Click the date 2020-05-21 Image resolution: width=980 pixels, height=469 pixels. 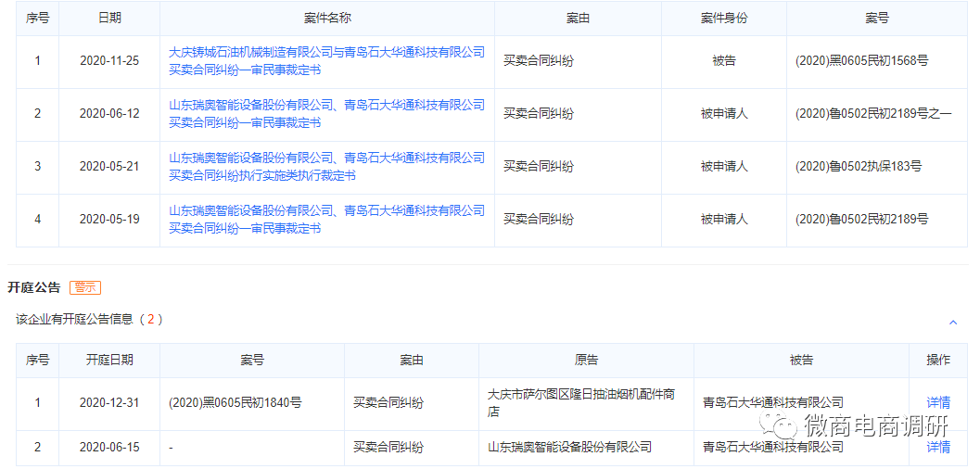109,167
